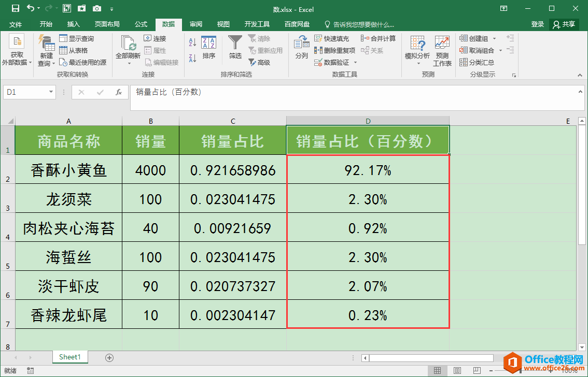Click 快速填充 flash fill
The image size is (588, 377).
tap(331, 38)
